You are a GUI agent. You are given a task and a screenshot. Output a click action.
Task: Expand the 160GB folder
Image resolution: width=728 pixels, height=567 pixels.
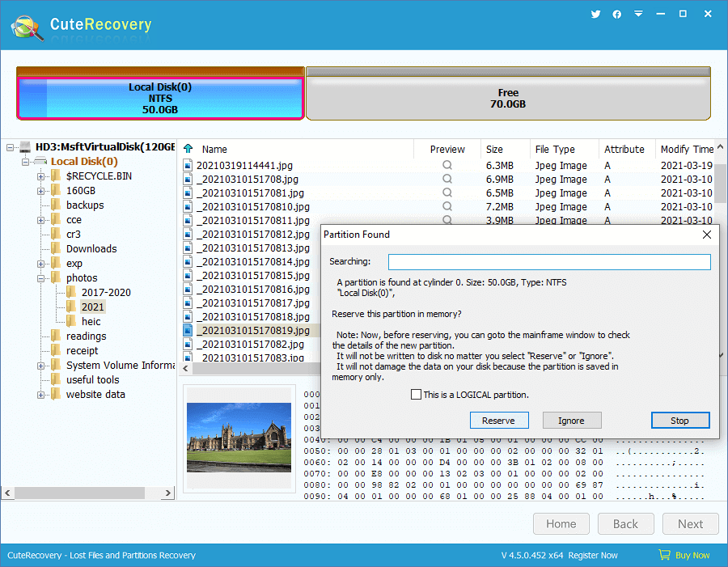pyautogui.click(x=41, y=191)
